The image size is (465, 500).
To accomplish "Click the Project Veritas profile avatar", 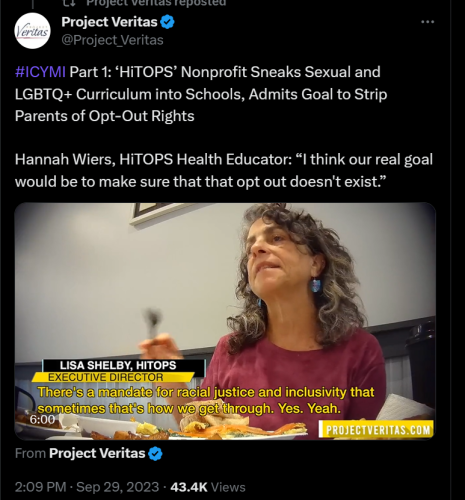I will [32, 31].
